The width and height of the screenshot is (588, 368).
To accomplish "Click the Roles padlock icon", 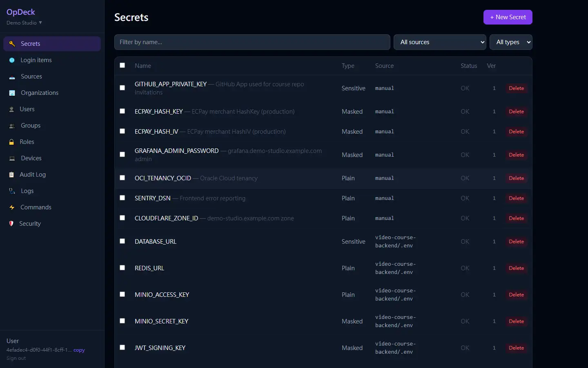I will click(x=11, y=142).
